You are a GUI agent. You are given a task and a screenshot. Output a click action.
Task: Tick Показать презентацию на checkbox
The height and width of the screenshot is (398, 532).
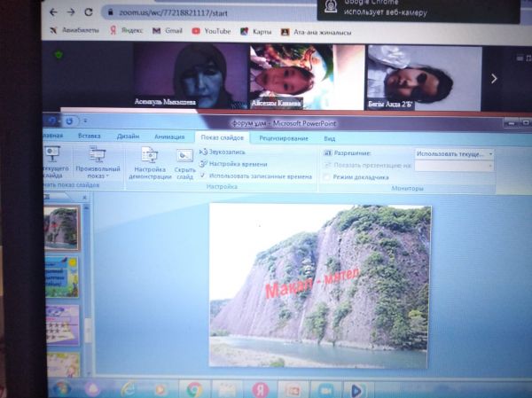coord(327,165)
